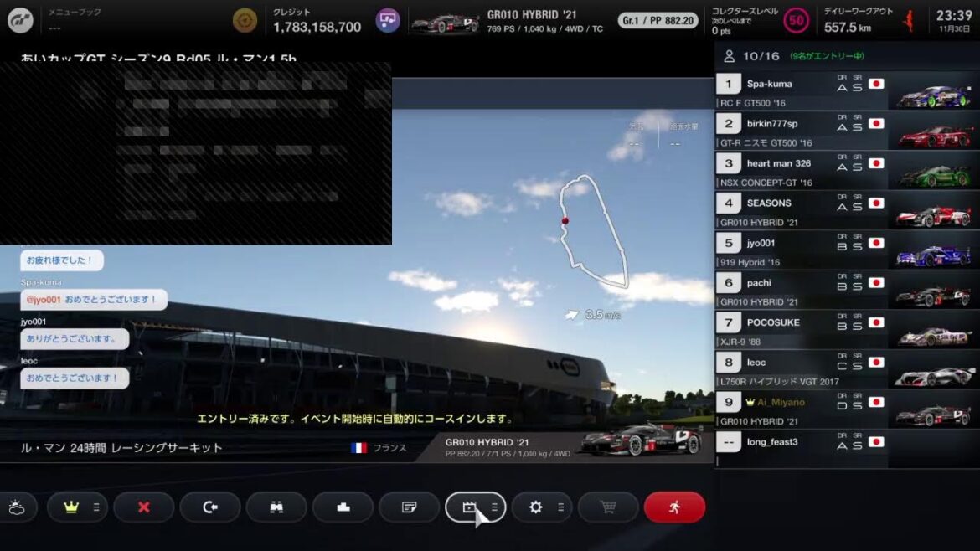The image size is (980, 551).
Task: Click the person icon next to 10/16
Action: pyautogui.click(x=729, y=56)
